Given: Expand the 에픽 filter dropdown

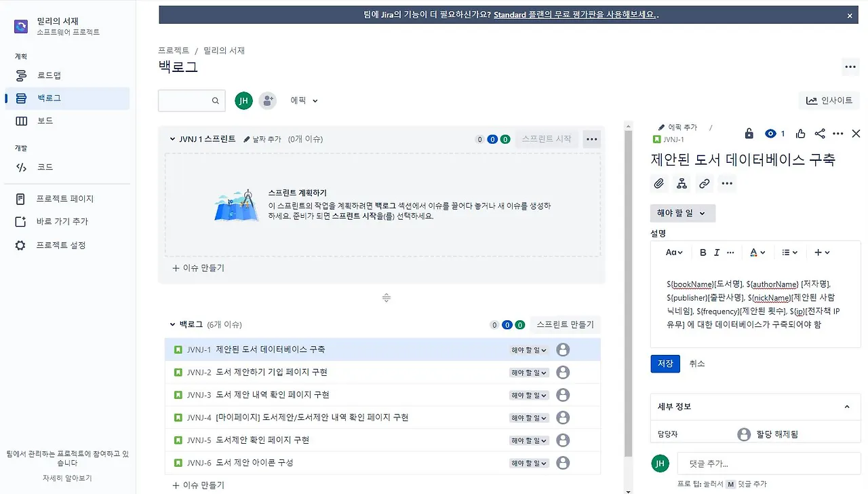Looking at the screenshot, I should pos(304,100).
